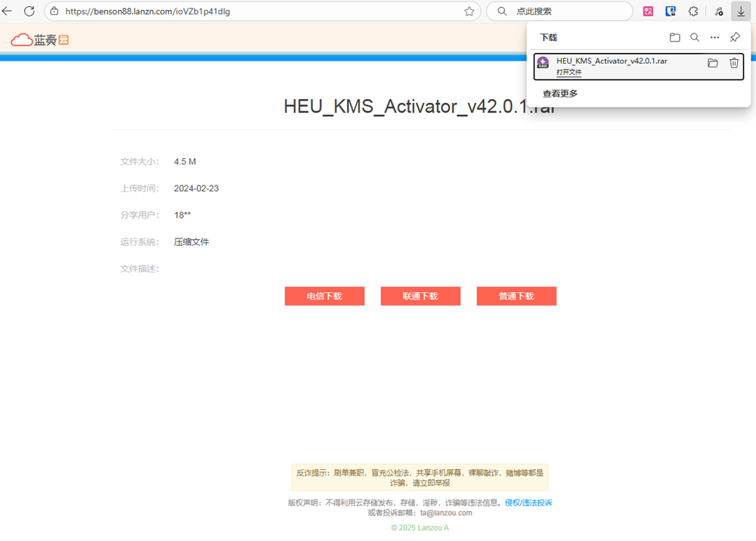Go back with browser back arrow
The height and width of the screenshot is (541, 756).
click(x=8, y=11)
